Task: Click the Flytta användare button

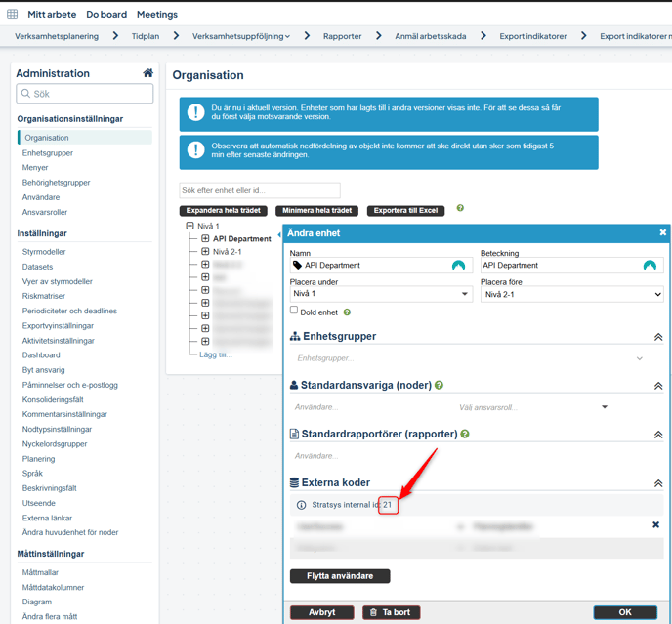Action: pos(340,576)
